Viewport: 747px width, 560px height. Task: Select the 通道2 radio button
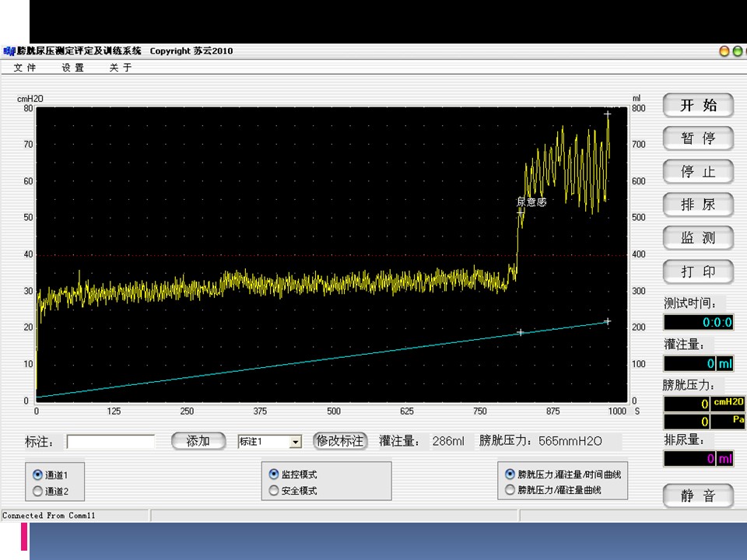pos(37,491)
